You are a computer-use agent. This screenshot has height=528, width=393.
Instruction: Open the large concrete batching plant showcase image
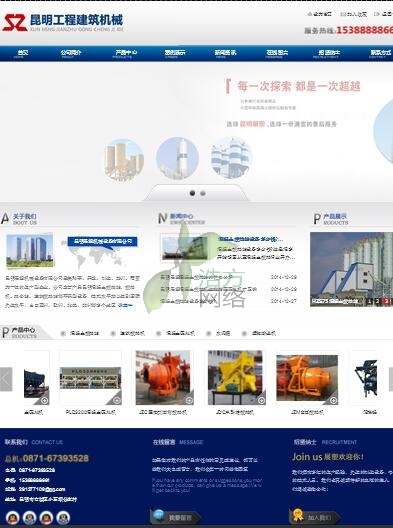[x=351, y=269]
